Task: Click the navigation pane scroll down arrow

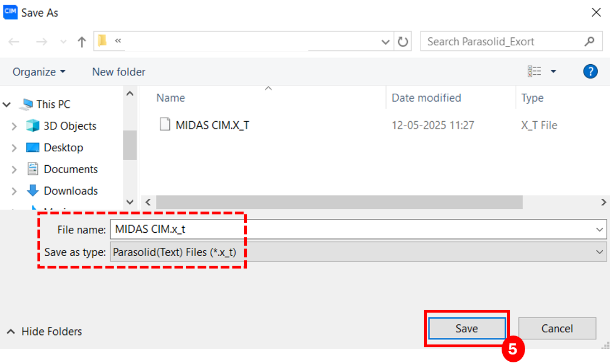Action: pos(130,202)
